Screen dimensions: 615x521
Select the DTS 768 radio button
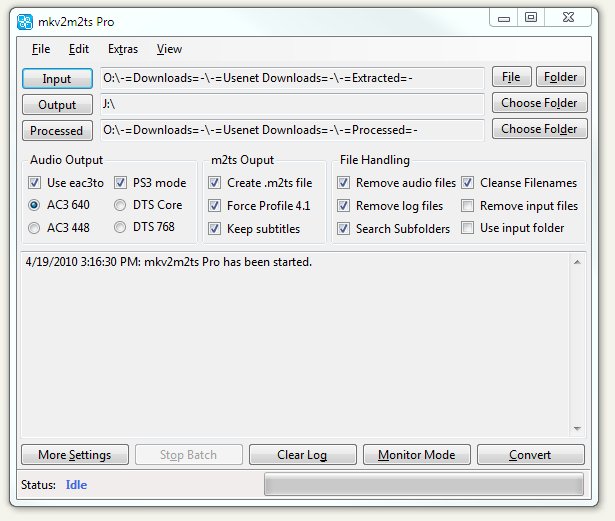[120, 227]
